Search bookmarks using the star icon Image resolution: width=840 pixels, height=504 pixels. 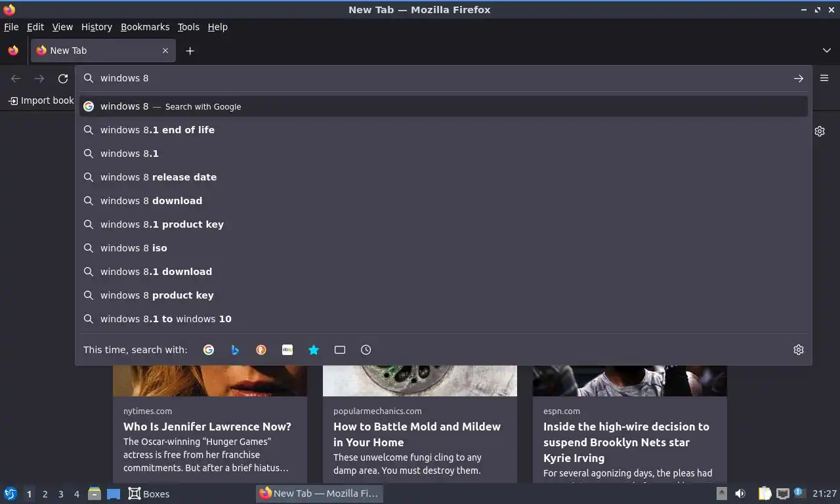(314, 350)
